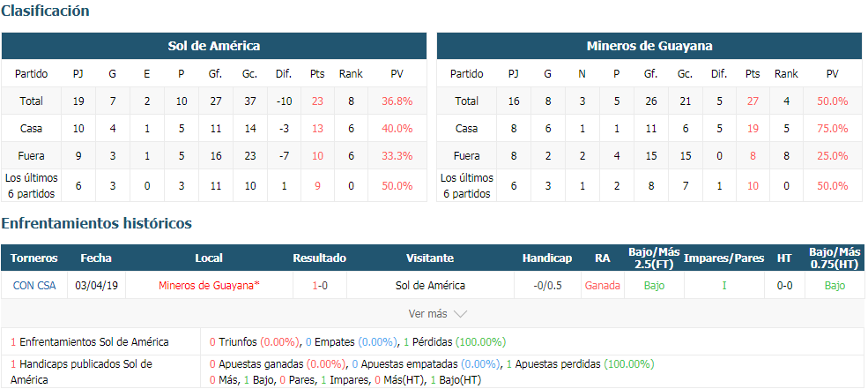This screenshot has width=868, height=389.
Task: Expand the Ver más chevron arrow
Action: tap(460, 314)
